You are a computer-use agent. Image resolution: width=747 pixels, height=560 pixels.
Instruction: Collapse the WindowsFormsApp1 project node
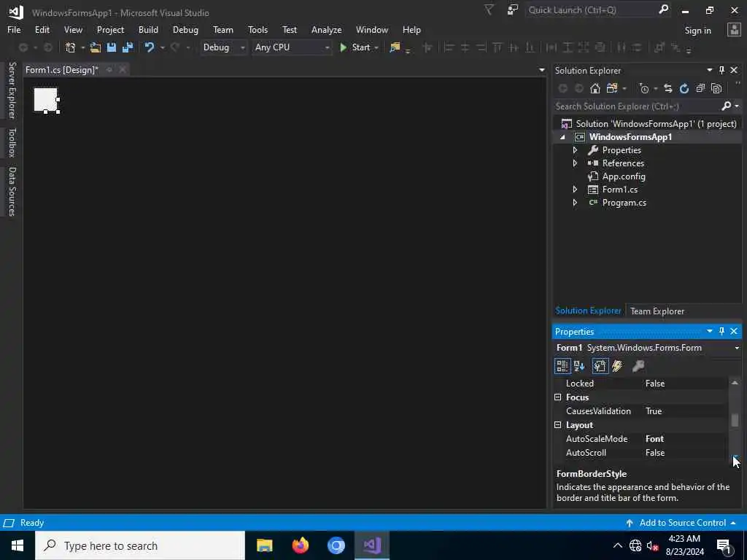[x=562, y=137]
